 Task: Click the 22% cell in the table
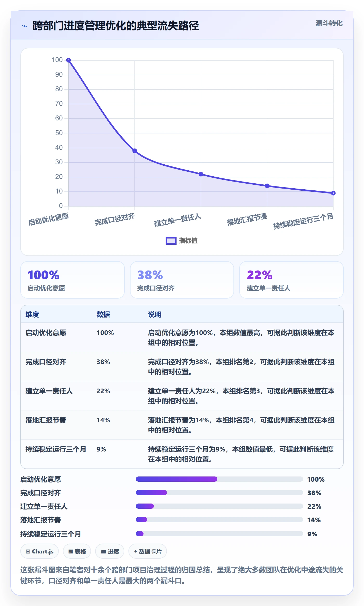click(x=103, y=391)
